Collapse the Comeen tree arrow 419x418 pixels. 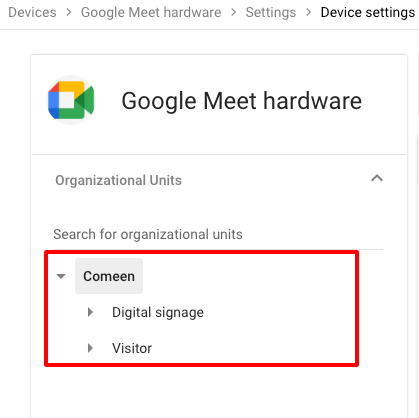pyautogui.click(x=61, y=276)
